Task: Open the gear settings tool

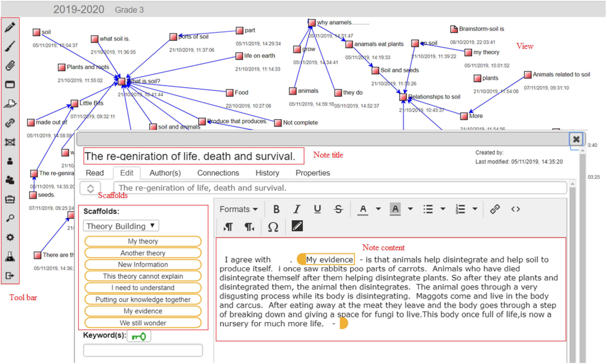Action: click(x=10, y=237)
